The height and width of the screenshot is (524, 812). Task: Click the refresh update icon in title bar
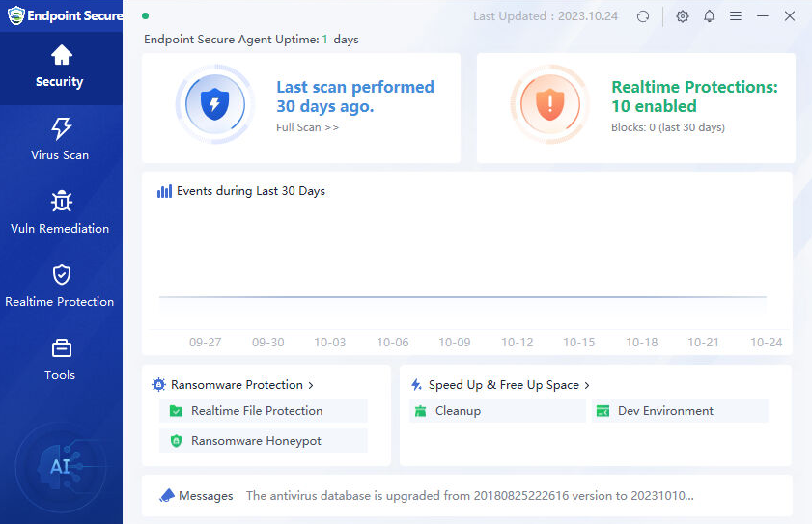pyautogui.click(x=644, y=16)
